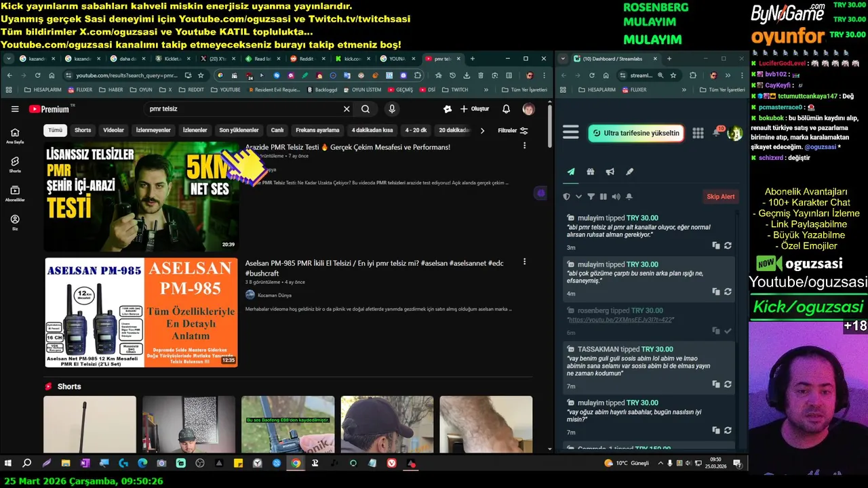Image resolution: width=868 pixels, height=488 pixels.
Task: Select the Tümü filter chip
Action: [x=55, y=130]
